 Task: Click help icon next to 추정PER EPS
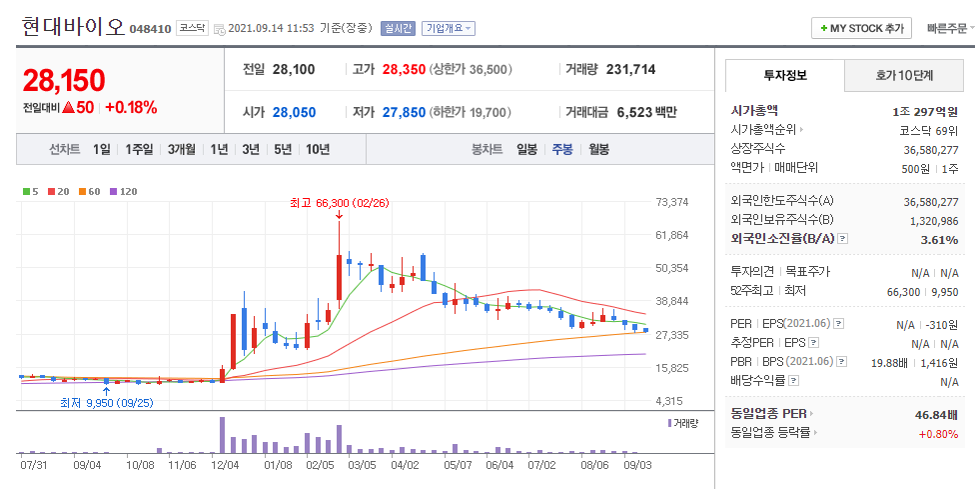click(x=813, y=343)
